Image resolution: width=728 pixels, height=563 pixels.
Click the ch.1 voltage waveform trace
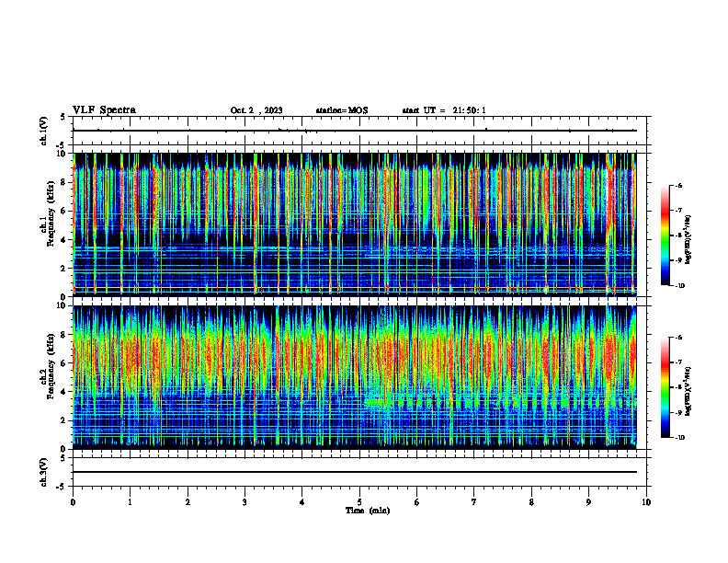pos(355,131)
